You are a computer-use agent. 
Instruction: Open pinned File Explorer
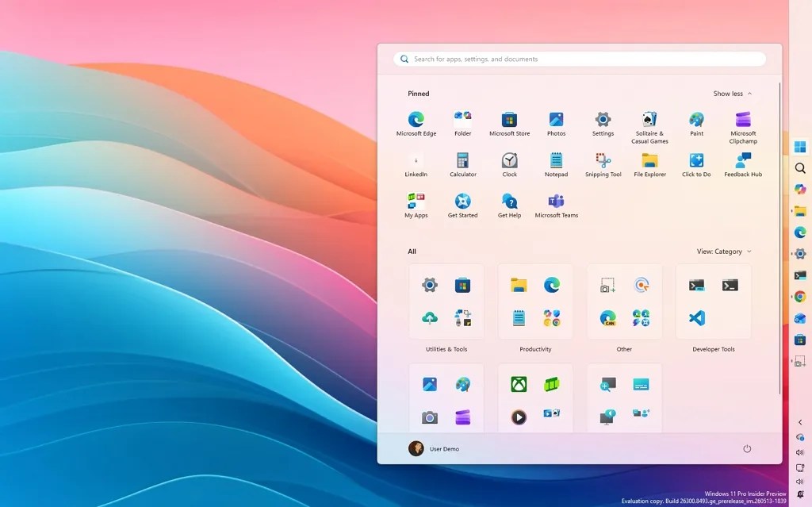click(x=649, y=165)
